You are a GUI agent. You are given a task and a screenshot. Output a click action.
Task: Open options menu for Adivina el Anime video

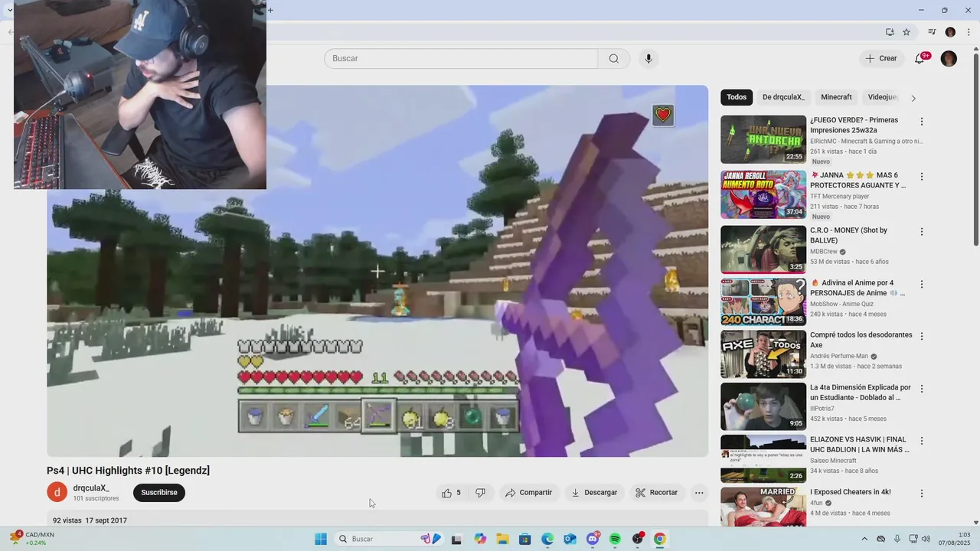[922, 284]
